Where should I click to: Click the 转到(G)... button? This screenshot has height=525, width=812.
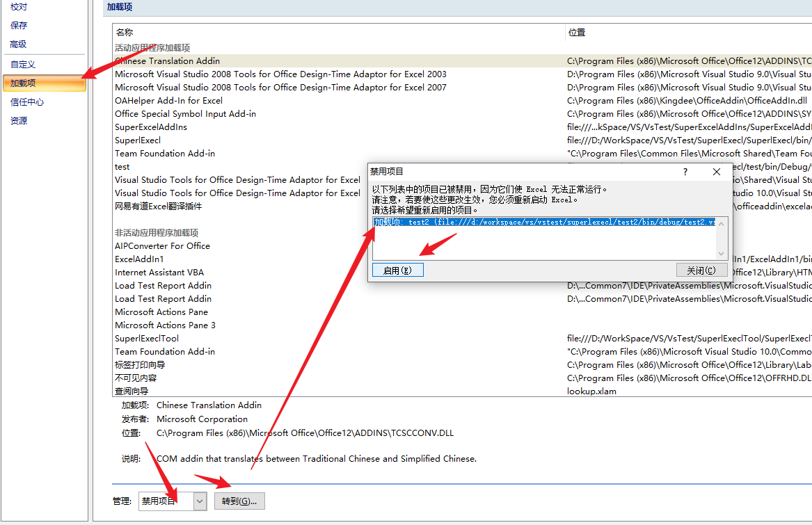(239, 501)
